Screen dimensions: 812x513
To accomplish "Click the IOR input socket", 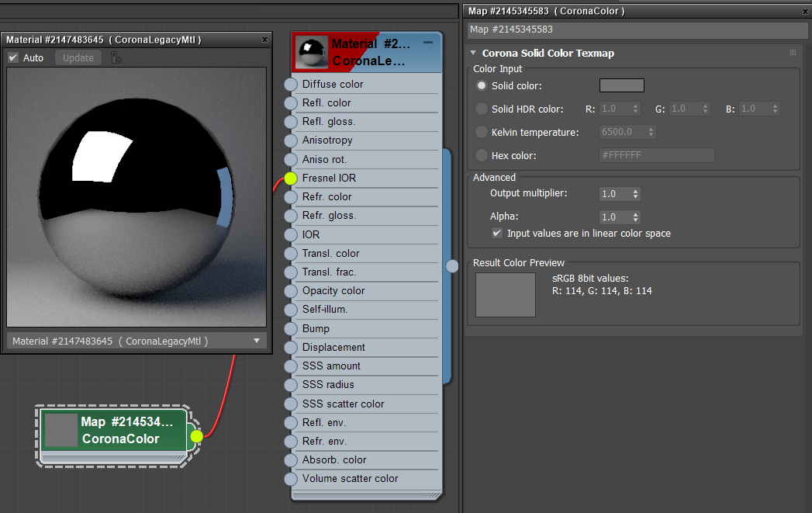I will coord(291,234).
